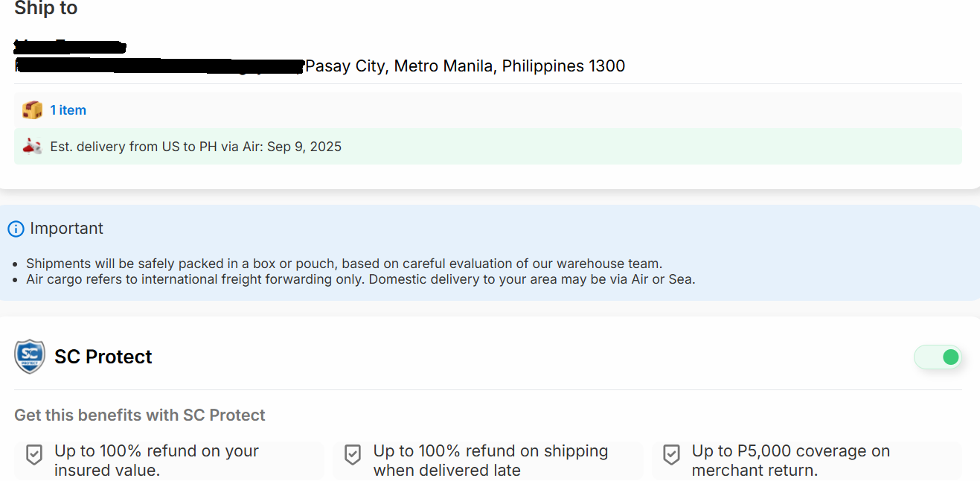The height and width of the screenshot is (481, 980).
Task: Click the "Ship to" heading
Action: click(46, 9)
